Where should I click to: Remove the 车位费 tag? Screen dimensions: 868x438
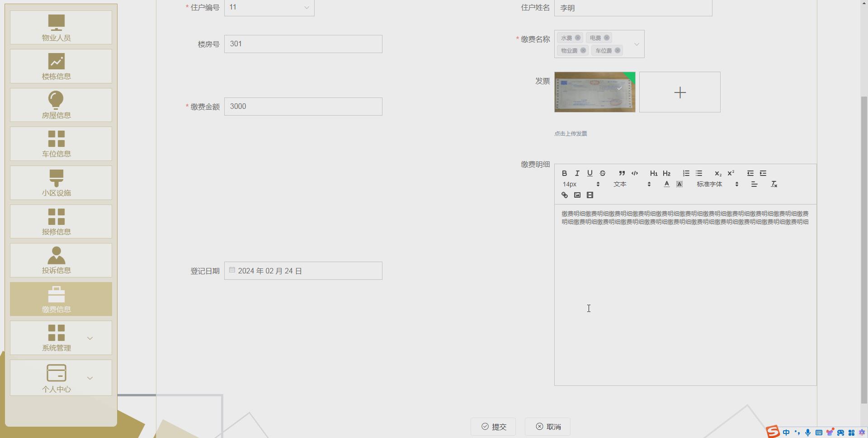(617, 50)
